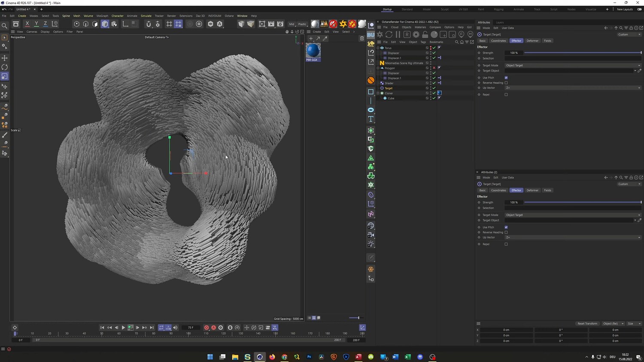Uncheck Use Pitch in lower Attributes panel
The height and width of the screenshot is (362, 644).
click(x=506, y=227)
